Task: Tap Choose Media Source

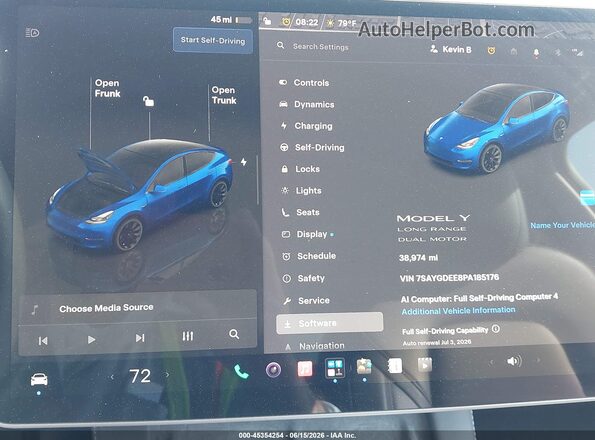Action: pos(106,308)
